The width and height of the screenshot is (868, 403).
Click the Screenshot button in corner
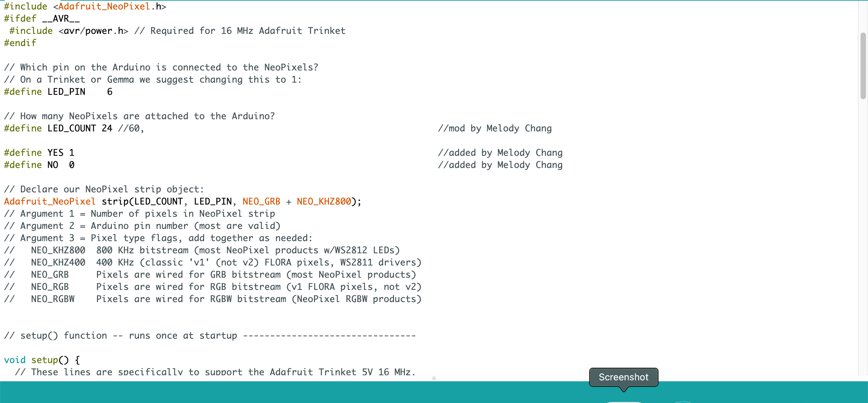(623, 377)
